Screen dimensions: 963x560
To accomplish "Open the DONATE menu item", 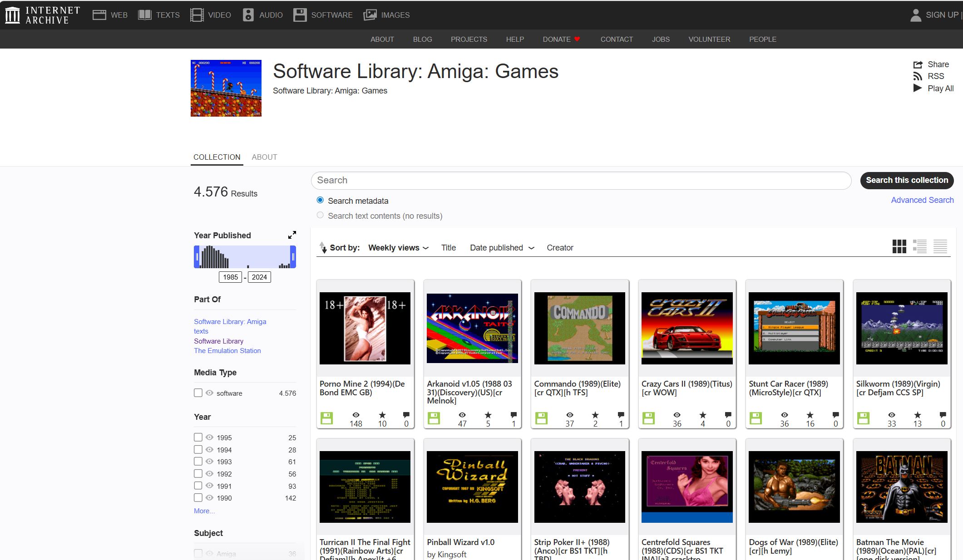I will [x=557, y=39].
